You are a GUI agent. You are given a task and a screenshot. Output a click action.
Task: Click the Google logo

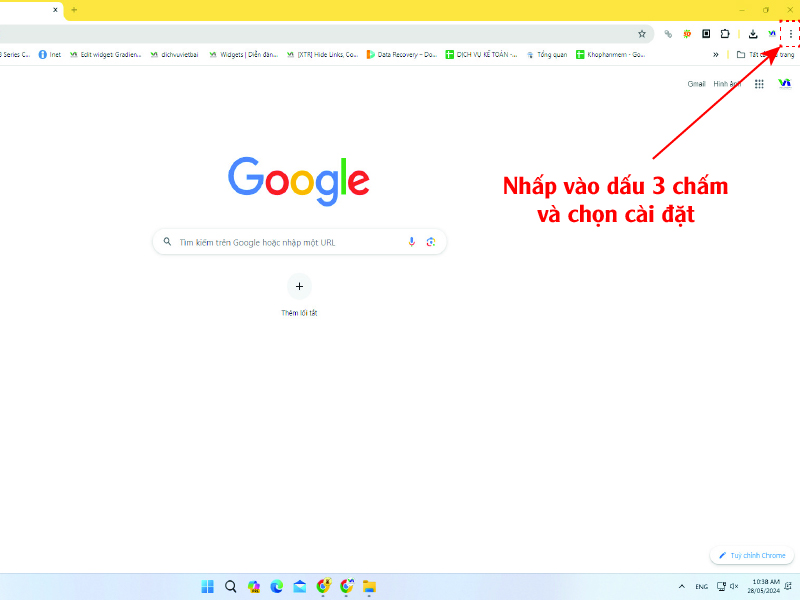(x=299, y=181)
